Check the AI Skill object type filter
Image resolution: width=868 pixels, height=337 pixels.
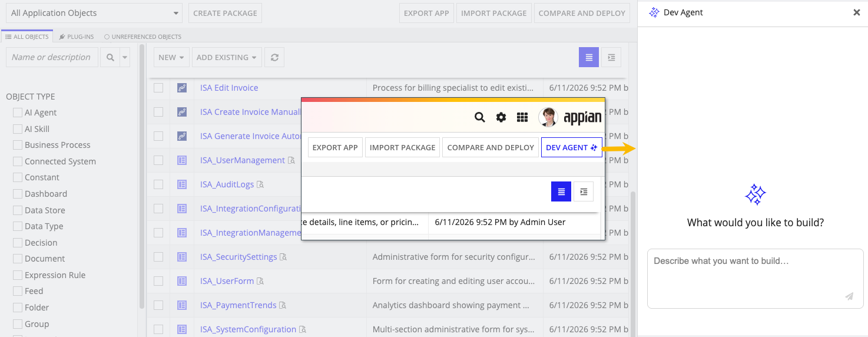coord(18,128)
